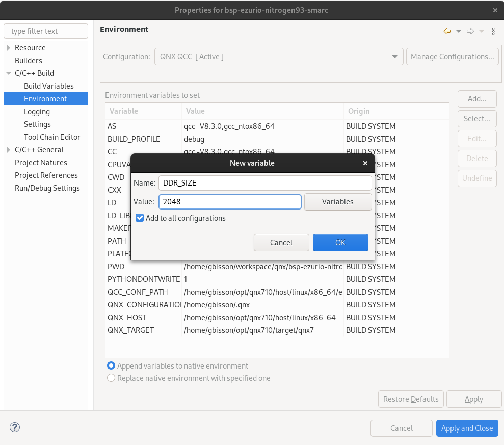The image size is (504, 445).
Task: Click the type filter text field
Action: [46, 31]
